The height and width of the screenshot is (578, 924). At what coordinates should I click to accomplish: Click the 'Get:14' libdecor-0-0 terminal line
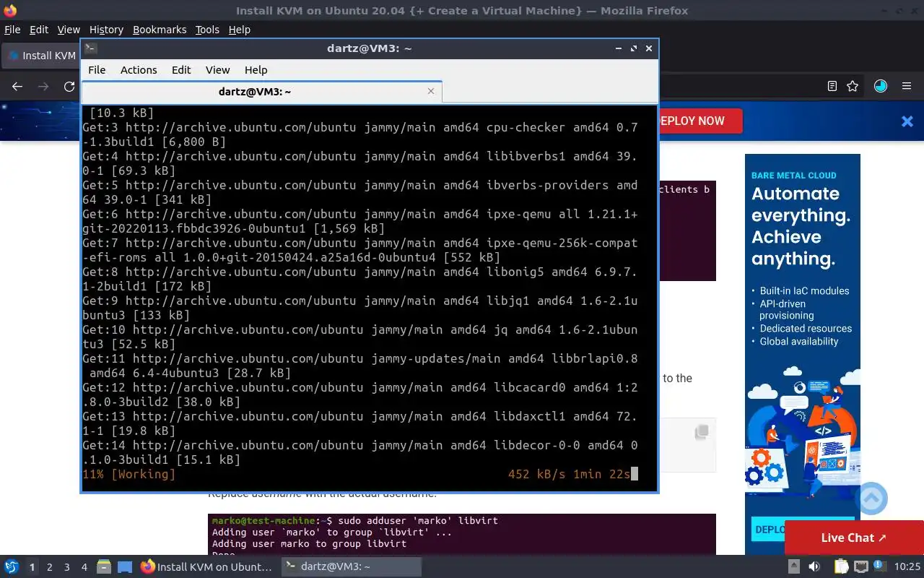pos(360,452)
